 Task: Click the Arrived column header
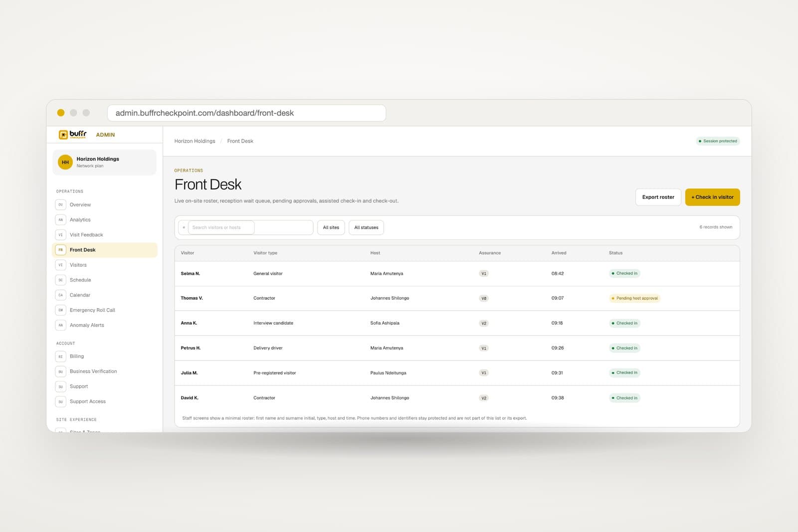click(x=559, y=253)
